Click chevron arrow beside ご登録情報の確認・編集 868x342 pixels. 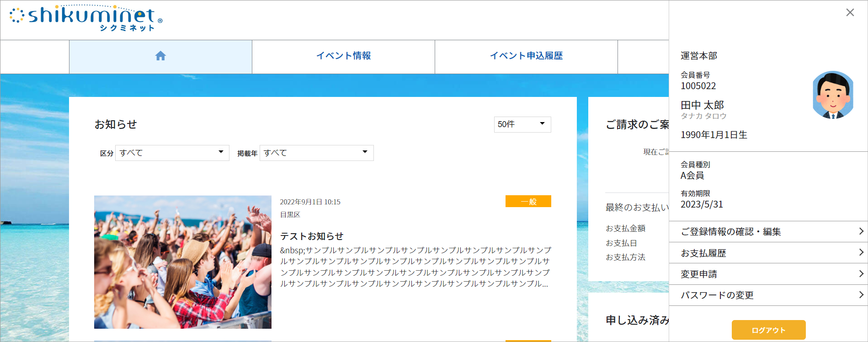point(861,231)
